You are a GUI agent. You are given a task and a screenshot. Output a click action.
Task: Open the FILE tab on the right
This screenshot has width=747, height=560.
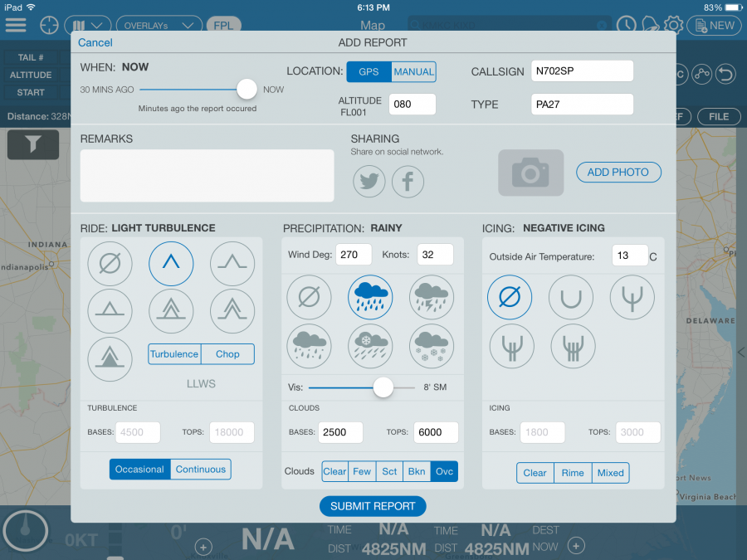click(x=719, y=116)
